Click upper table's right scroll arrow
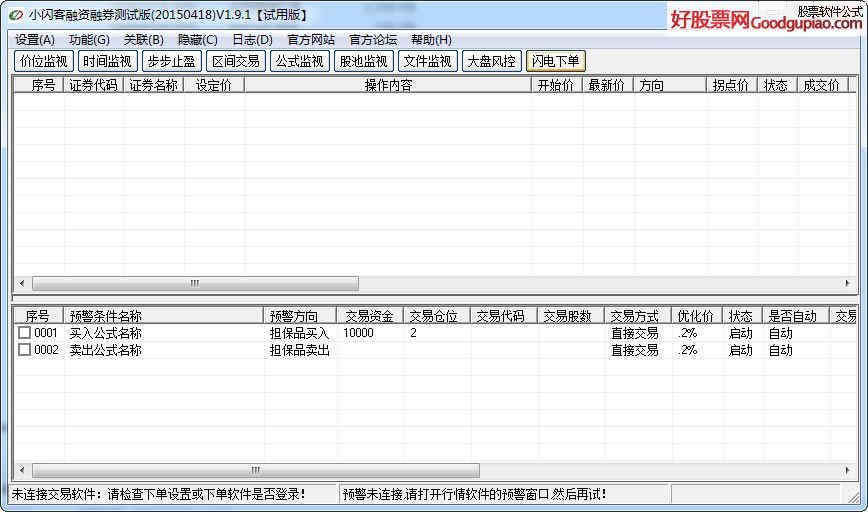 pyautogui.click(x=848, y=283)
